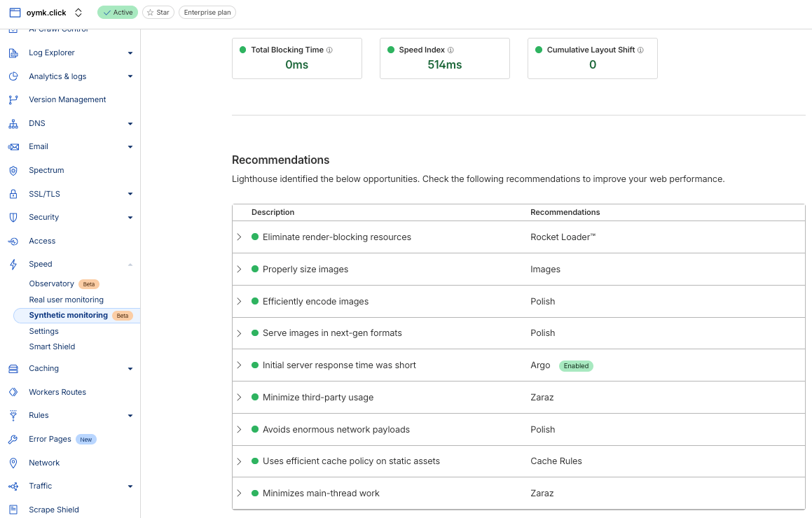Click the Workers Routes diamond icon
This screenshot has width=812, height=518.
[x=13, y=392]
